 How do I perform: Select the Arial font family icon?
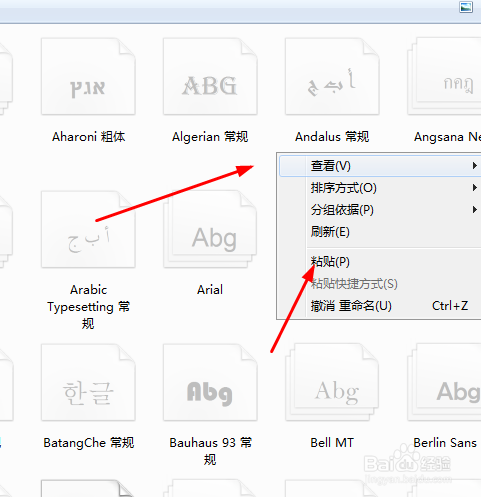210,229
